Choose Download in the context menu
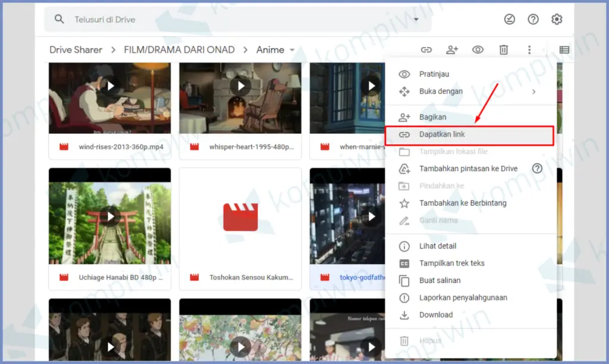This screenshot has height=364, width=609. coord(436,315)
